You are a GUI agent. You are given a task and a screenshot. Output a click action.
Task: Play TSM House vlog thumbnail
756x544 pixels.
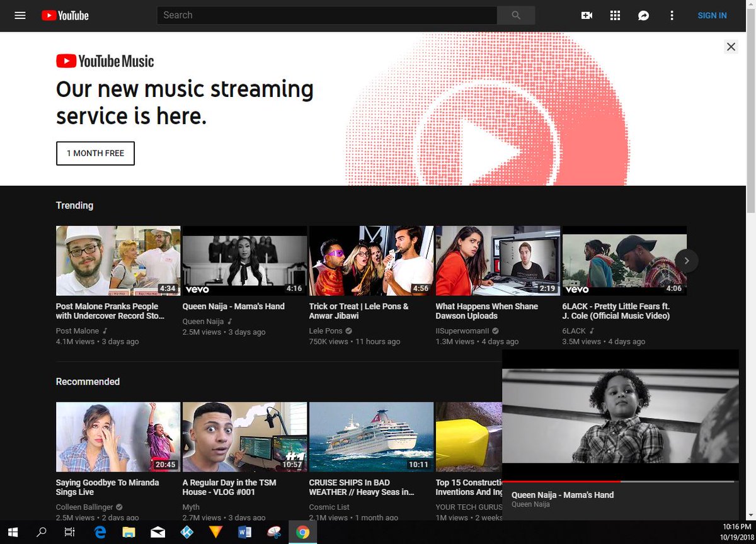244,437
